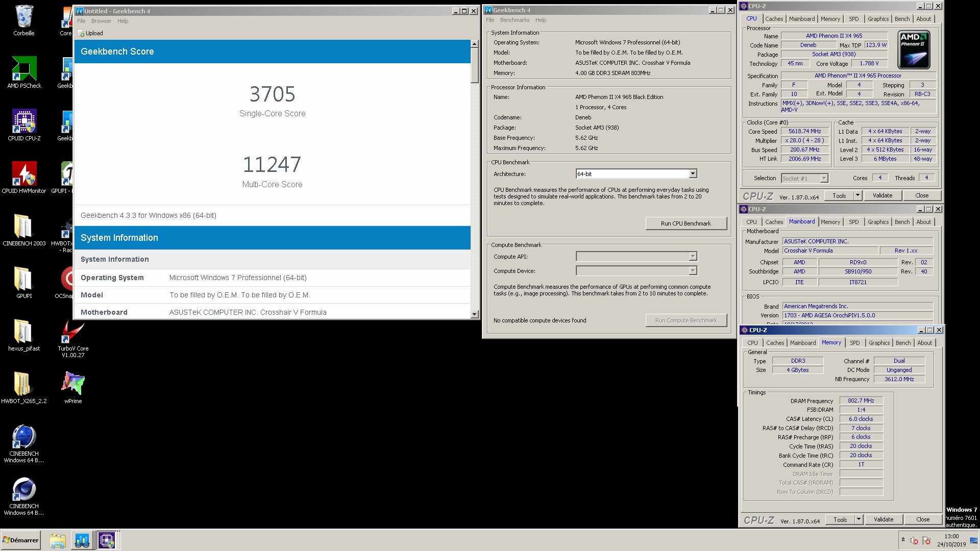Click Core Speed value 5618.74 MHz
The image size is (980, 551).
point(805,132)
